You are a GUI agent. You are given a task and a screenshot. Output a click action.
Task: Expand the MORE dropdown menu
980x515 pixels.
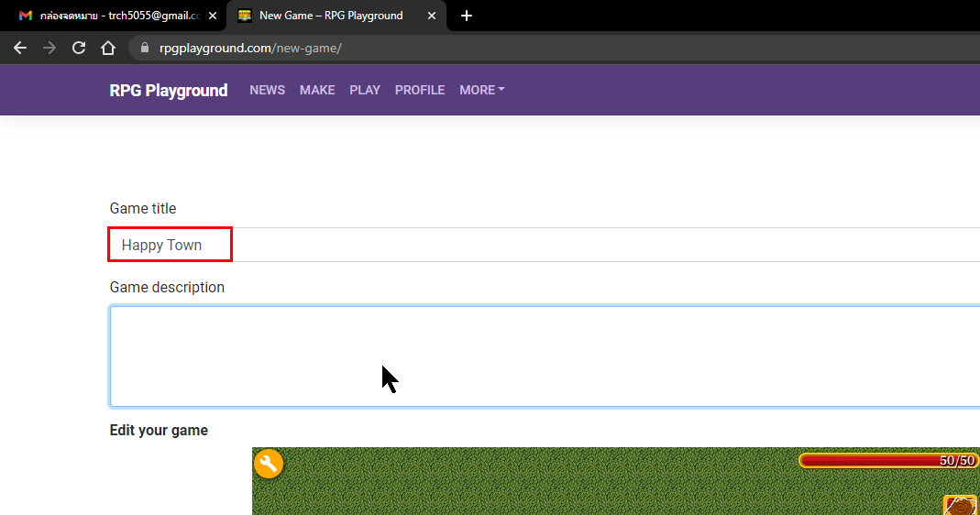[482, 90]
